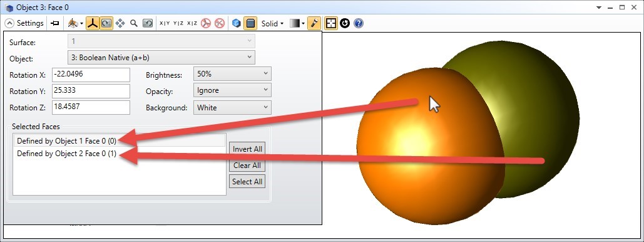Click the Settings label in toolbar
The image size is (644, 242).
coord(30,23)
